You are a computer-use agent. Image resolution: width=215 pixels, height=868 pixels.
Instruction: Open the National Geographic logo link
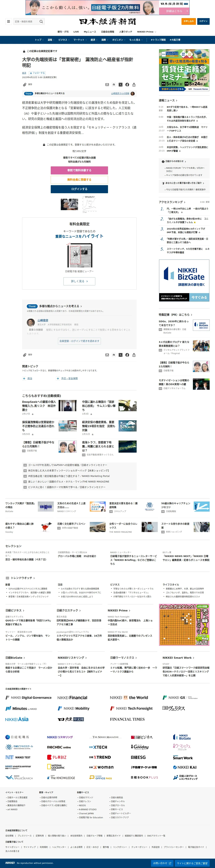[x=56, y=767]
